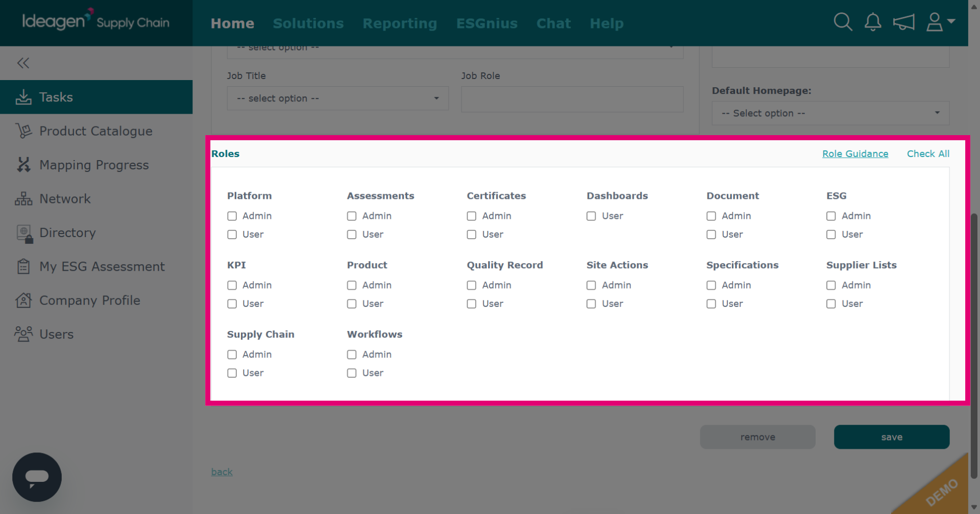
Task: Open the Role Guidance link
Action: [855, 153]
